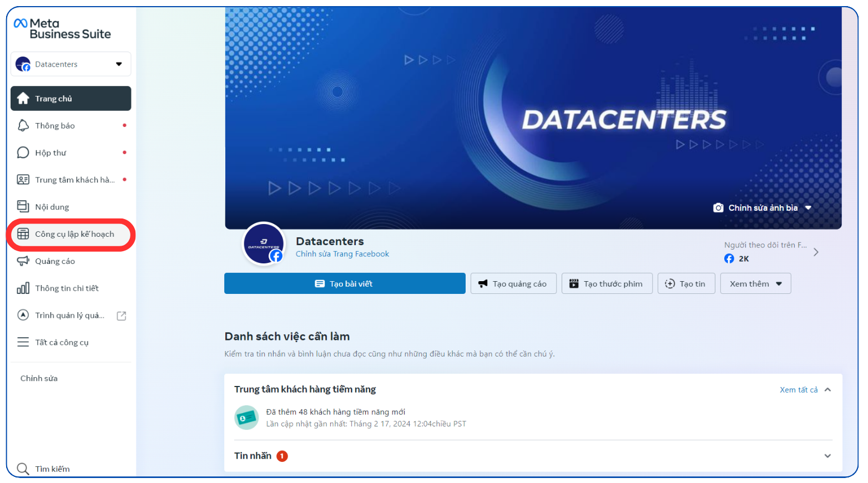The image size is (868, 483).
Task: Click the Datacenters profile picture
Action: [264, 244]
